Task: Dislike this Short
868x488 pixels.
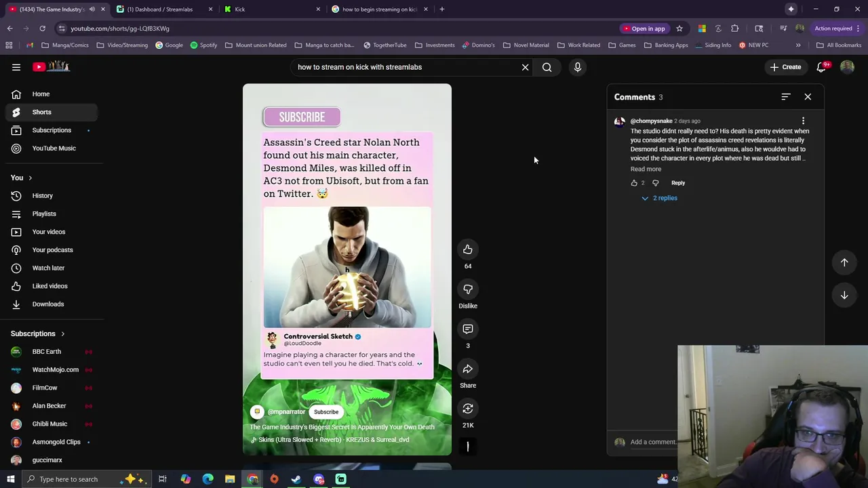Action: pos(468,289)
